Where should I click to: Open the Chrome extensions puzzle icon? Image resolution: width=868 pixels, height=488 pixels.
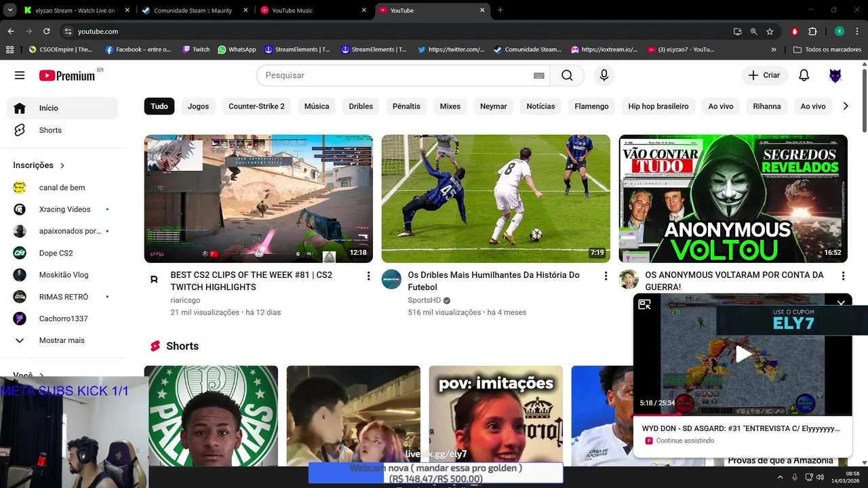click(812, 31)
